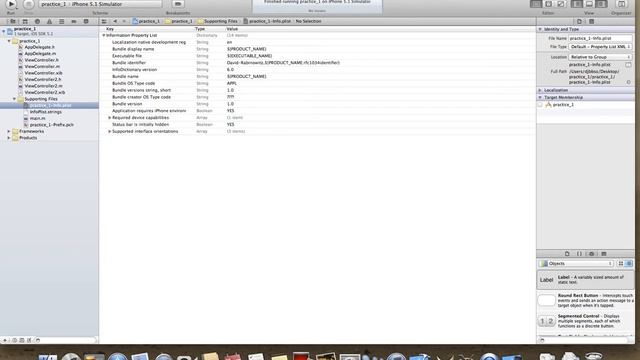Show the Media library
This screenshot has height=360, width=640.
point(604,254)
